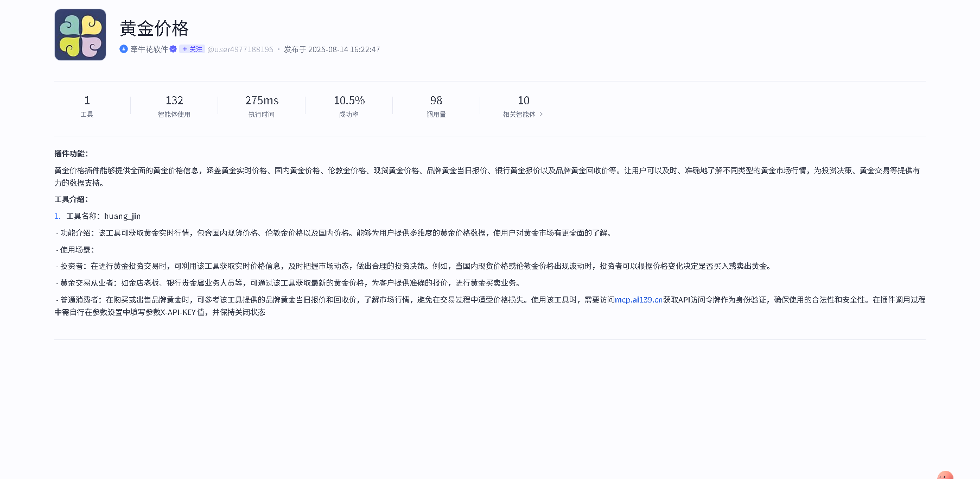The height and width of the screenshot is (479, 980).
Task: Click the 功能介绍 description line
Action: click(335, 233)
